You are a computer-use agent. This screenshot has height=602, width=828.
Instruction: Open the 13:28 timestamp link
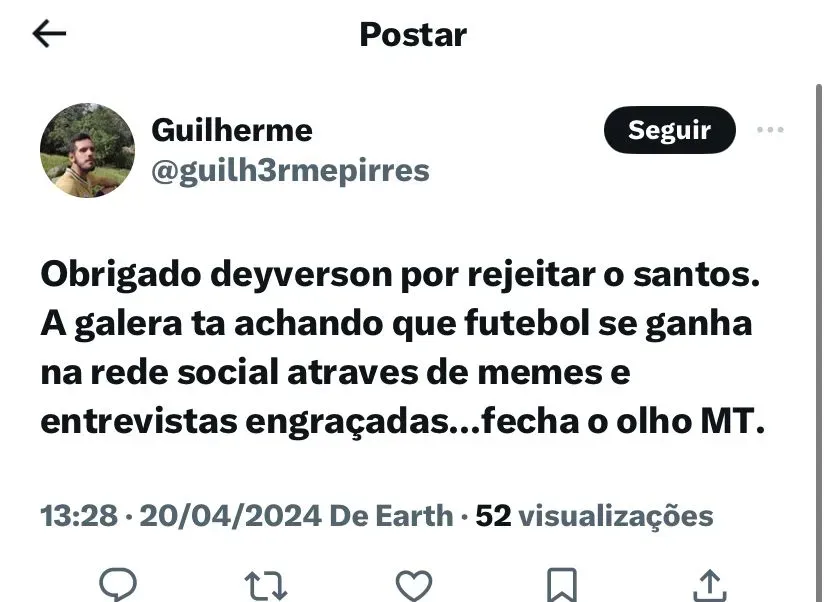click(79, 515)
